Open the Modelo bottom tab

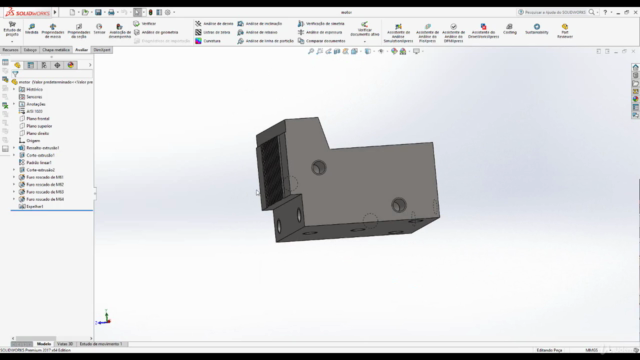[x=44, y=344]
